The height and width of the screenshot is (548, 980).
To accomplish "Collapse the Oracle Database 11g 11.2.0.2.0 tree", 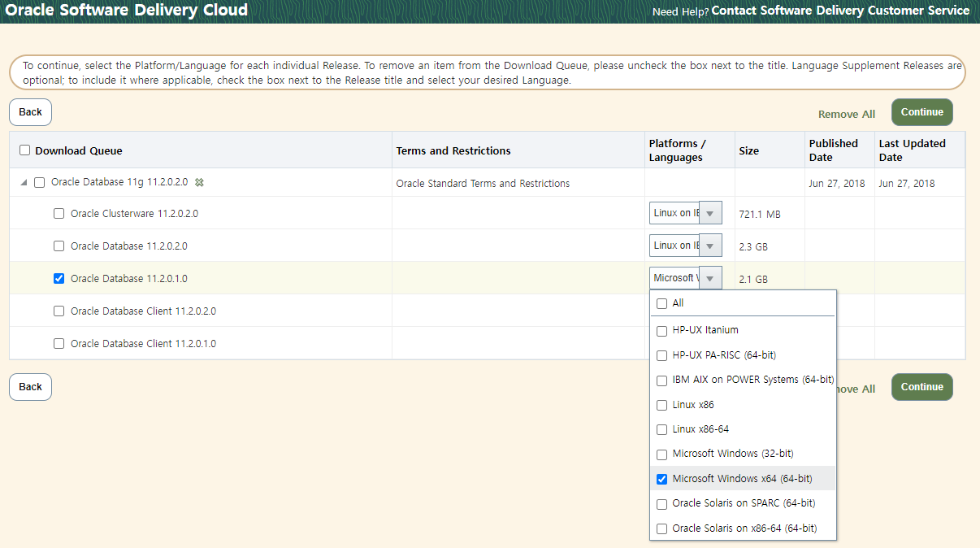I will tap(23, 183).
